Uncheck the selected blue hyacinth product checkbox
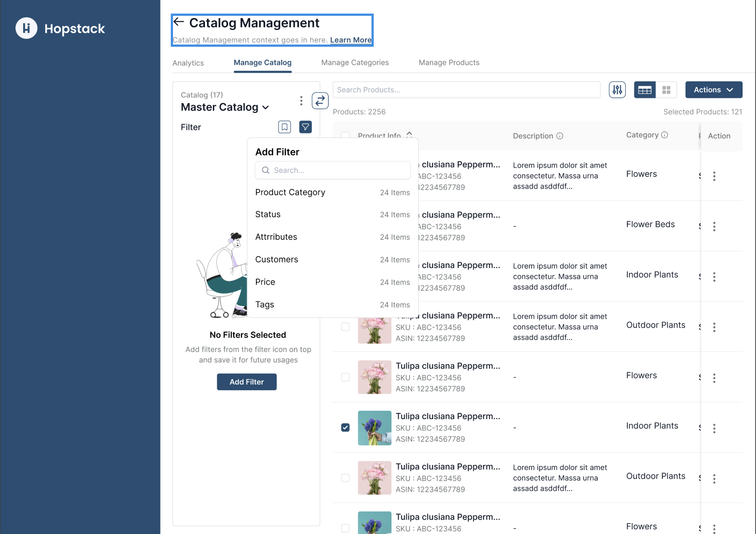The width and height of the screenshot is (756, 534). click(346, 427)
